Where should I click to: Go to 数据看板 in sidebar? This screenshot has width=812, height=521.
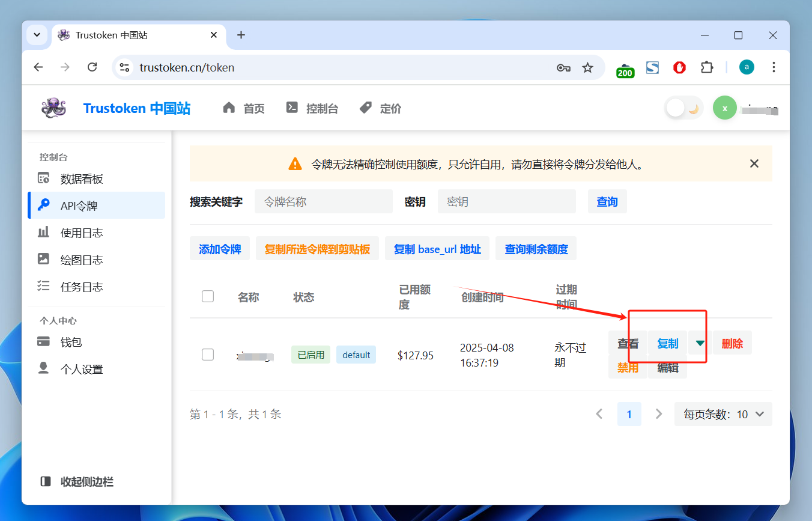(96, 178)
